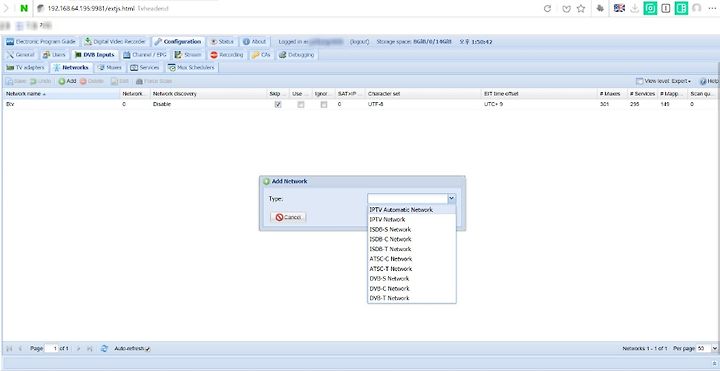Choose ATSC-C Network option
Viewport: 720px width, 371px height.
click(412, 259)
